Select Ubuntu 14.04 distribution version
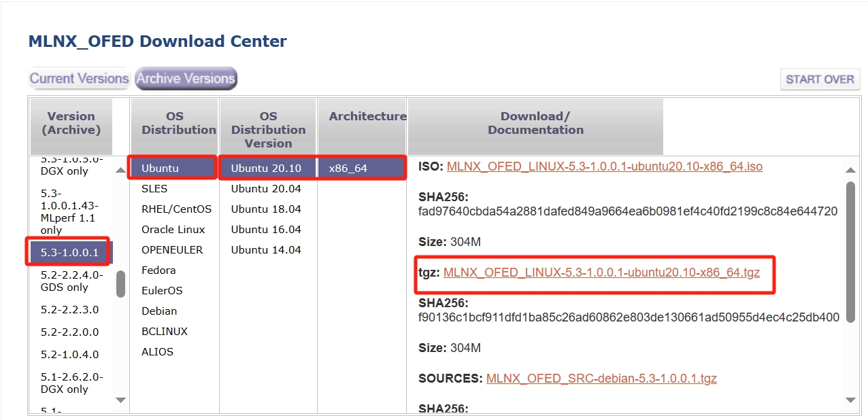Viewport: 868px width, 420px height. [x=266, y=249]
